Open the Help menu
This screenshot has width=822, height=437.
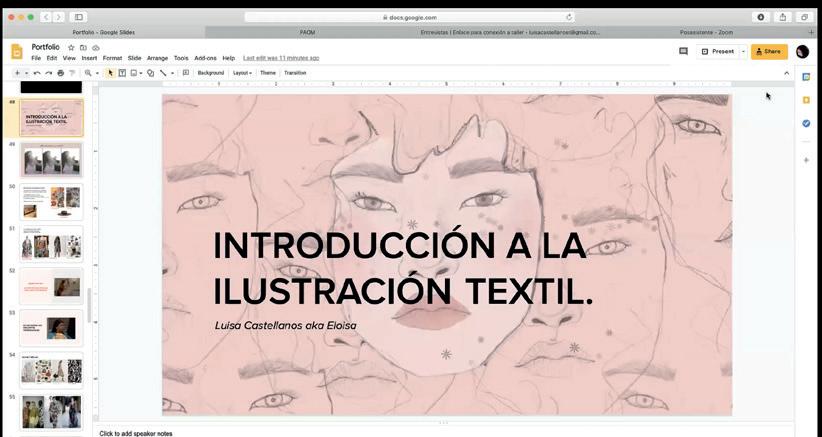229,58
